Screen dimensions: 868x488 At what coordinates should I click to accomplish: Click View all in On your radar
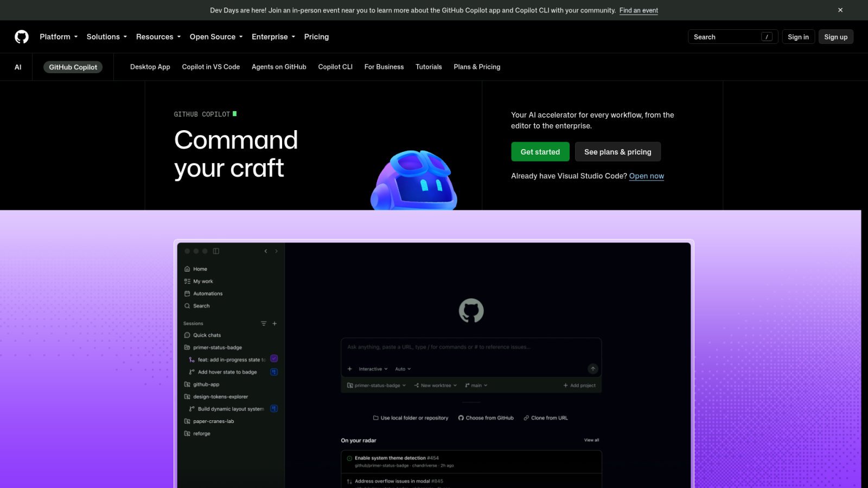tap(591, 440)
